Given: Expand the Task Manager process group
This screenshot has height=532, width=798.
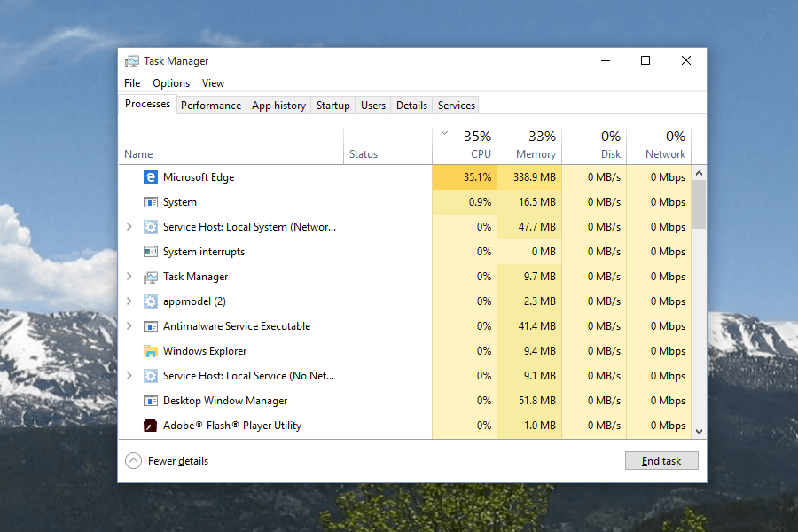Looking at the screenshot, I should click(x=129, y=277).
